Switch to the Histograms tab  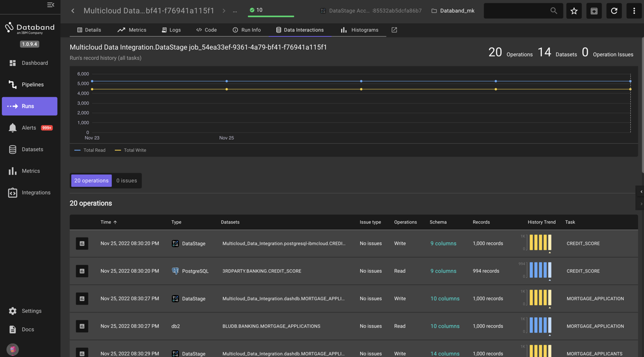pyautogui.click(x=360, y=30)
